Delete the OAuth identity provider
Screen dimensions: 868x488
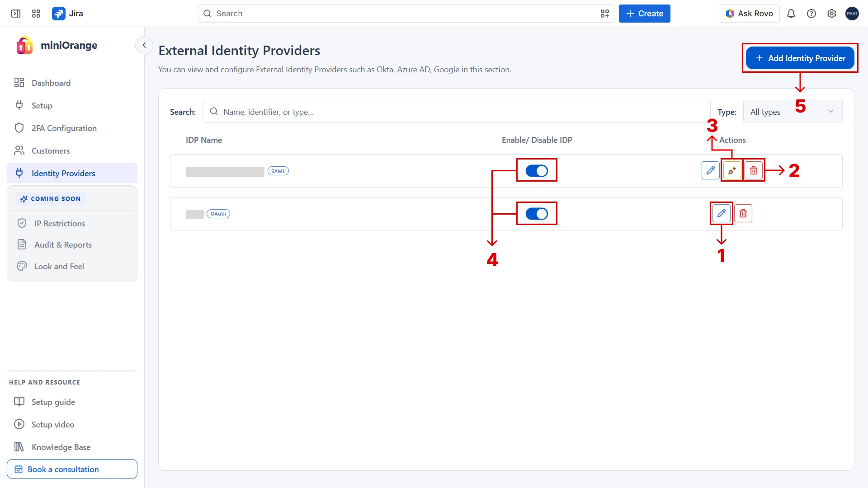743,213
